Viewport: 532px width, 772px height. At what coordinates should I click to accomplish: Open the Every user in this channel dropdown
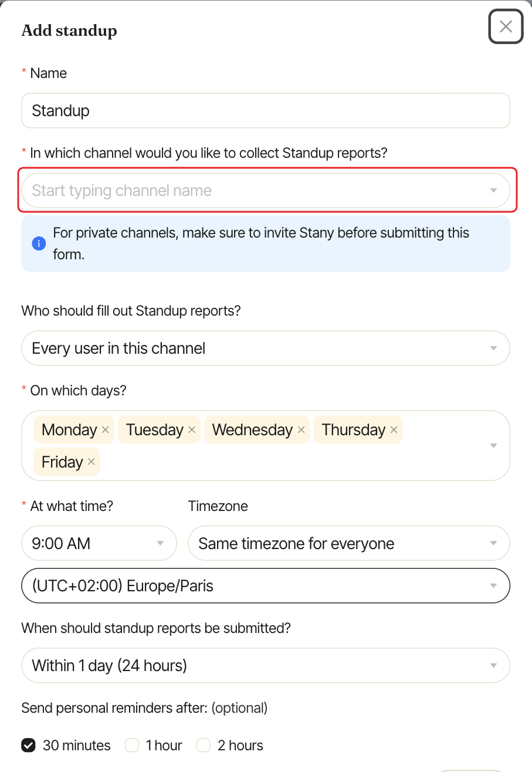(x=266, y=348)
